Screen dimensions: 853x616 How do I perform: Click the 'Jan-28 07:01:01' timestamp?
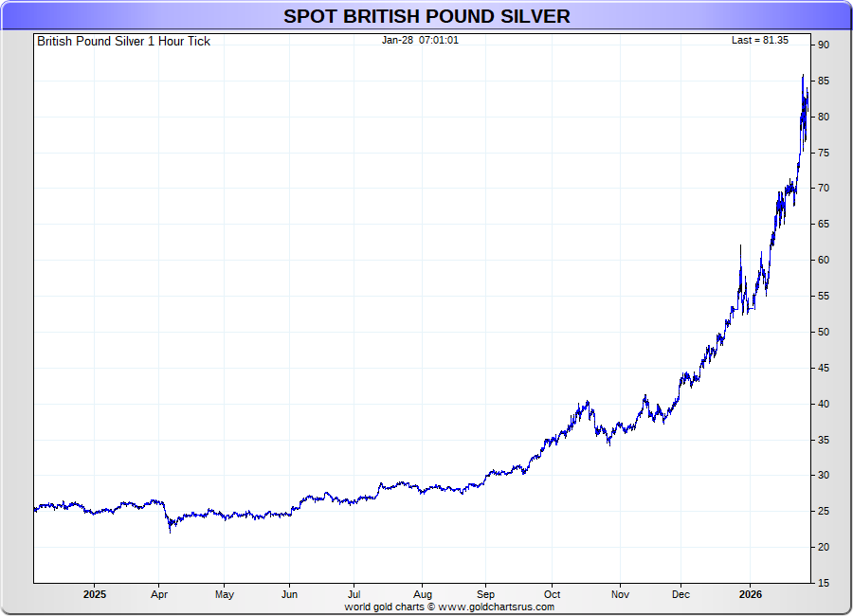point(420,40)
